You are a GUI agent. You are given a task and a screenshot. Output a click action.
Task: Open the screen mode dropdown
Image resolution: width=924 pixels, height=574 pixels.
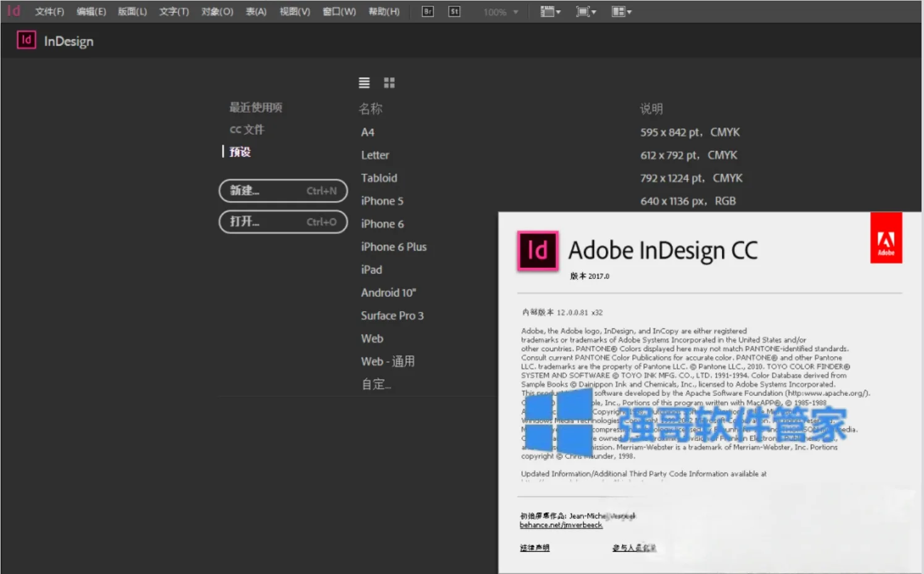[586, 11]
